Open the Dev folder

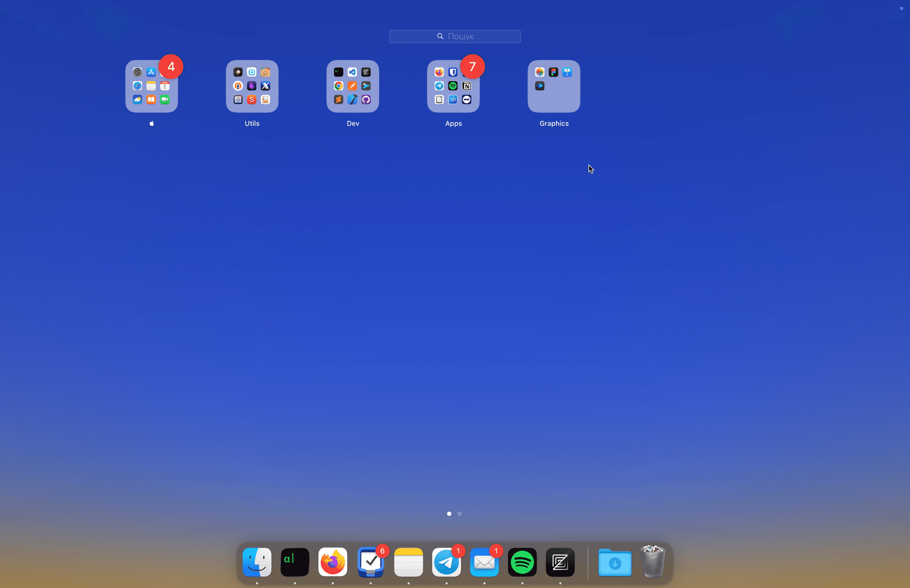(x=353, y=86)
